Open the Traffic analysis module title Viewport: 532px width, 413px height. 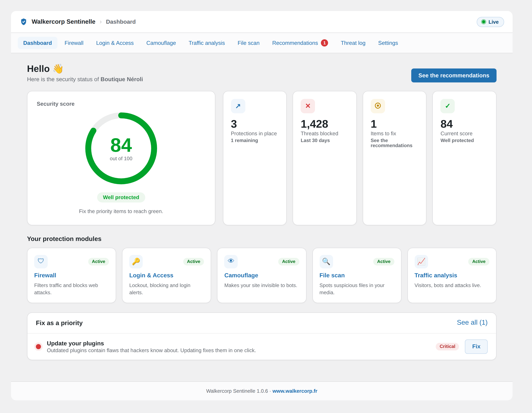point(436,275)
